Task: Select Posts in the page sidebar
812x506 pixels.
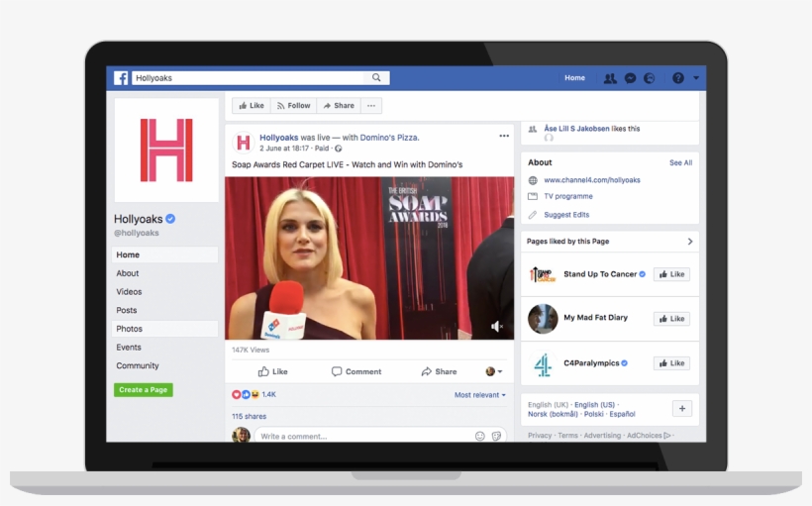Action: point(164,310)
